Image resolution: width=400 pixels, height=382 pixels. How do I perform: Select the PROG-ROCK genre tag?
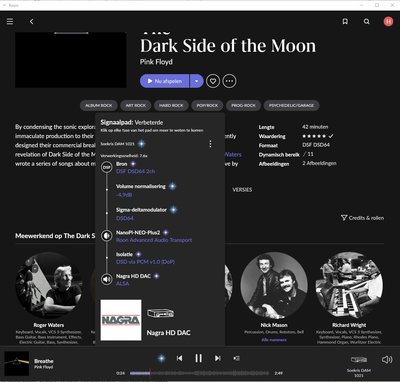(243, 105)
